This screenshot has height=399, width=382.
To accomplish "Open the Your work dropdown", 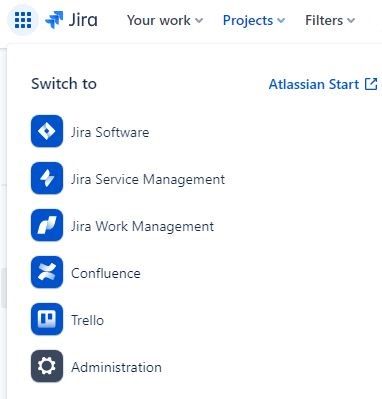I will [x=165, y=20].
